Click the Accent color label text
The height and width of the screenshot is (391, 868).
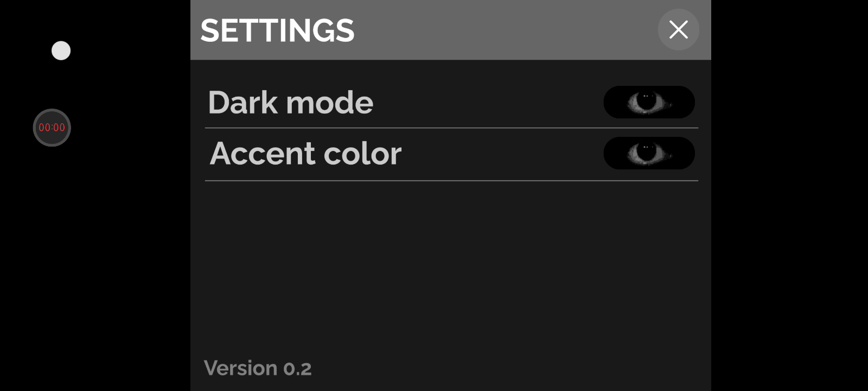coord(305,154)
